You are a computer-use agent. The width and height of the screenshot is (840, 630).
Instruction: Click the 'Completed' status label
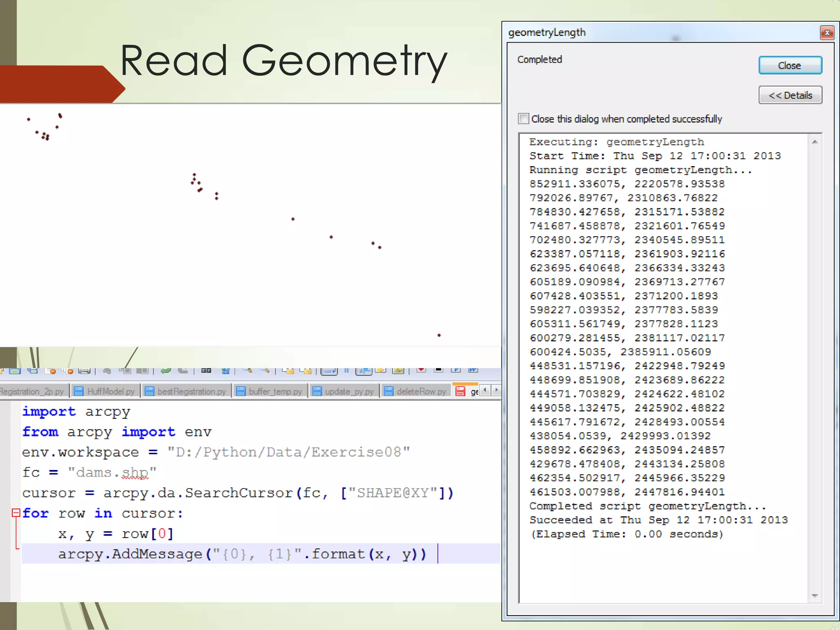(539, 59)
